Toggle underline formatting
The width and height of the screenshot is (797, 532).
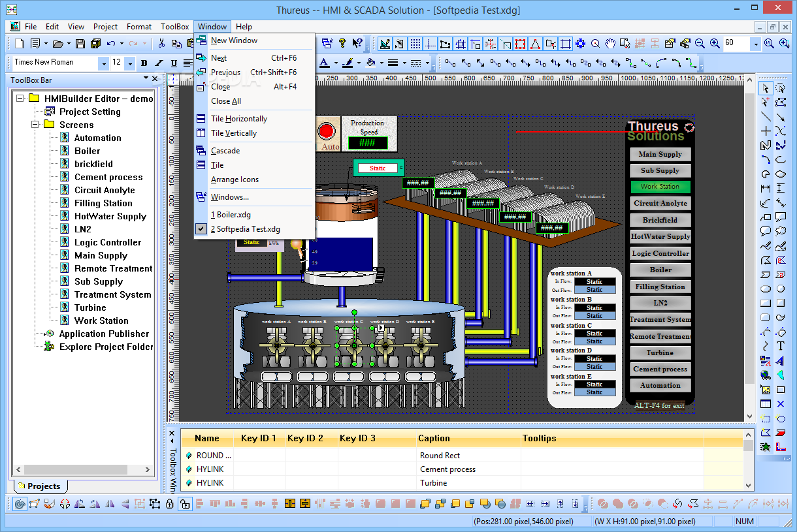point(174,63)
